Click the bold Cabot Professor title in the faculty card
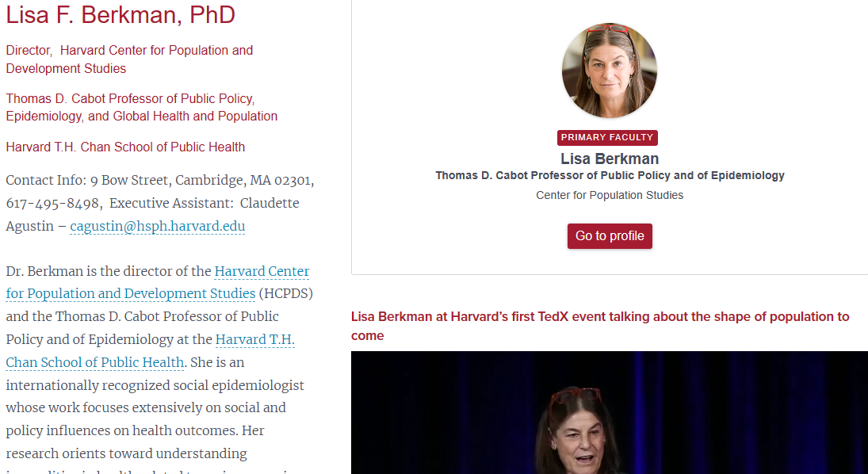This screenshot has height=474, width=868. tap(610, 175)
